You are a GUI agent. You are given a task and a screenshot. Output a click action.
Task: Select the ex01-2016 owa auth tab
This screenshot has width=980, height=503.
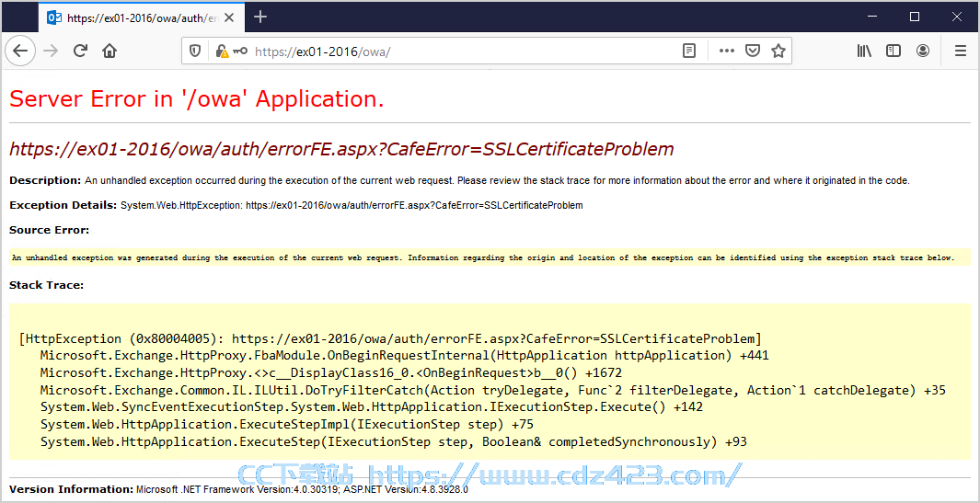(x=142, y=17)
